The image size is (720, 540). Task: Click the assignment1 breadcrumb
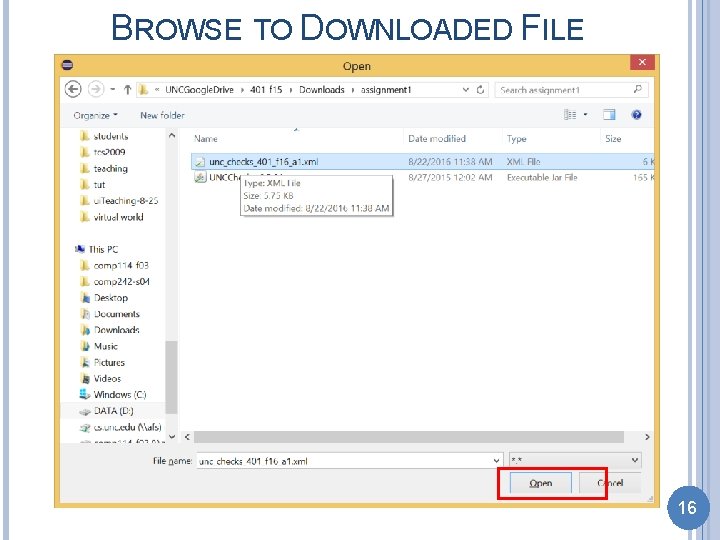click(x=386, y=90)
